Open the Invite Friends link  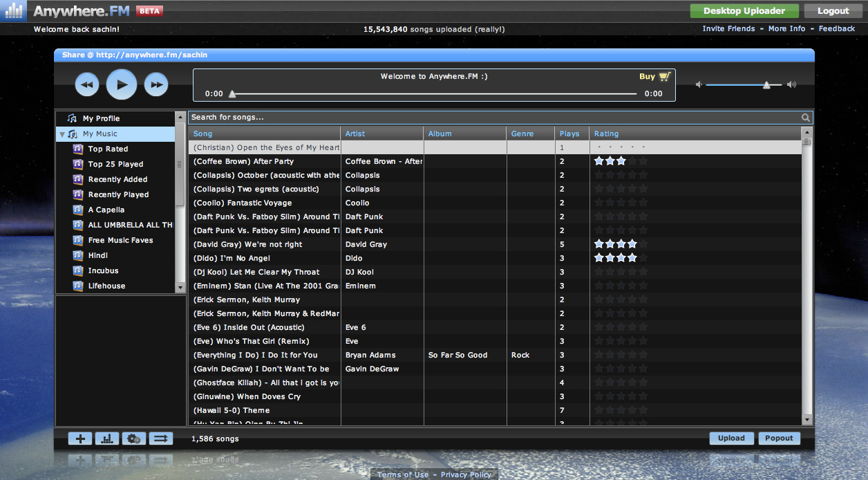pyautogui.click(x=728, y=29)
